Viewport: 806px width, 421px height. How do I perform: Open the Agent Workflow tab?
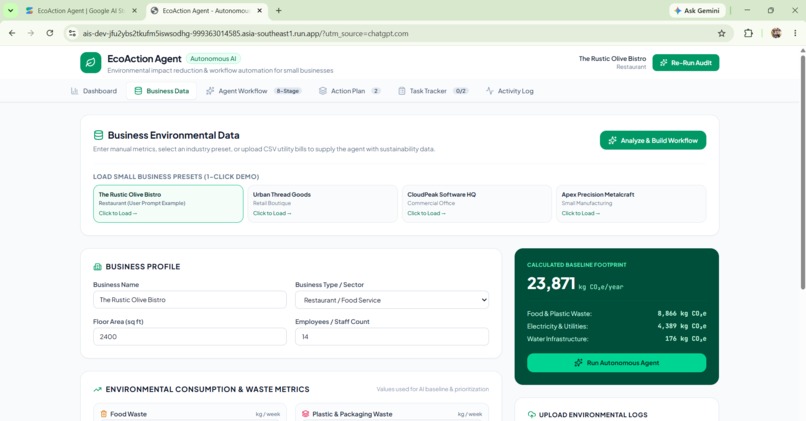coord(253,91)
